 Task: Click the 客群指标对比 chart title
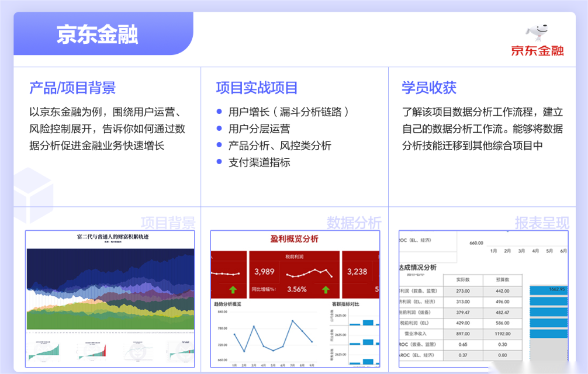[x=345, y=304]
